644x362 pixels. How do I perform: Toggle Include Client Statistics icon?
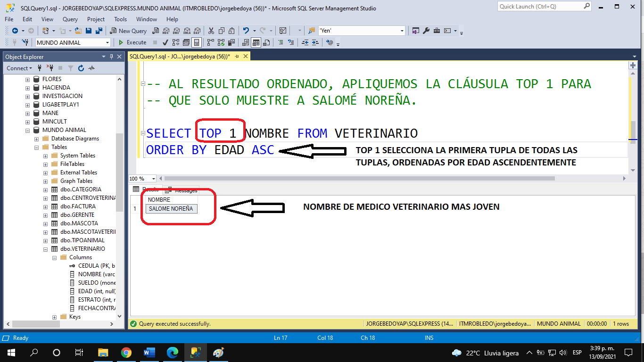pos(231,42)
